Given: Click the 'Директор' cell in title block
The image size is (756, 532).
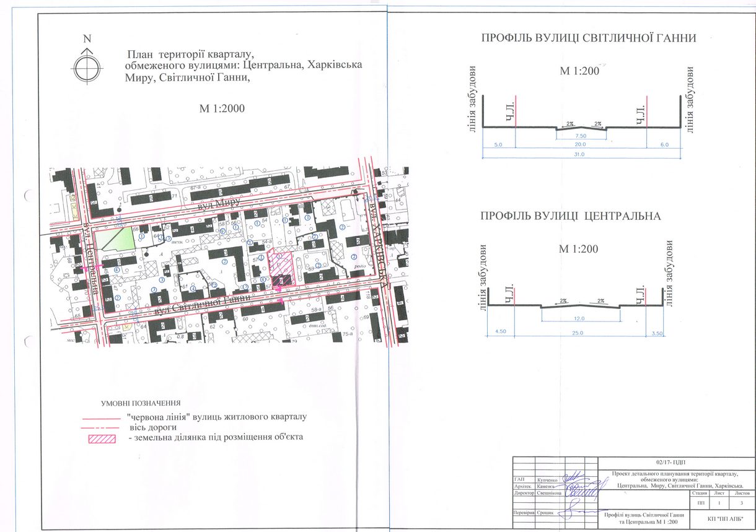Looking at the screenshot, I should (x=525, y=494).
